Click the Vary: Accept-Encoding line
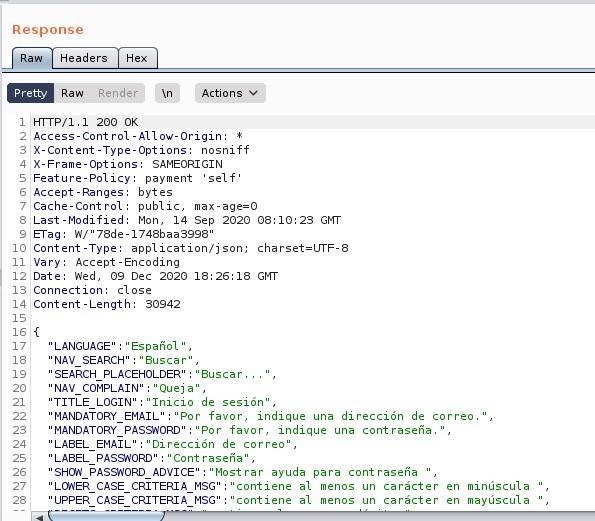Viewport: 595px width, 521px height. [107, 262]
